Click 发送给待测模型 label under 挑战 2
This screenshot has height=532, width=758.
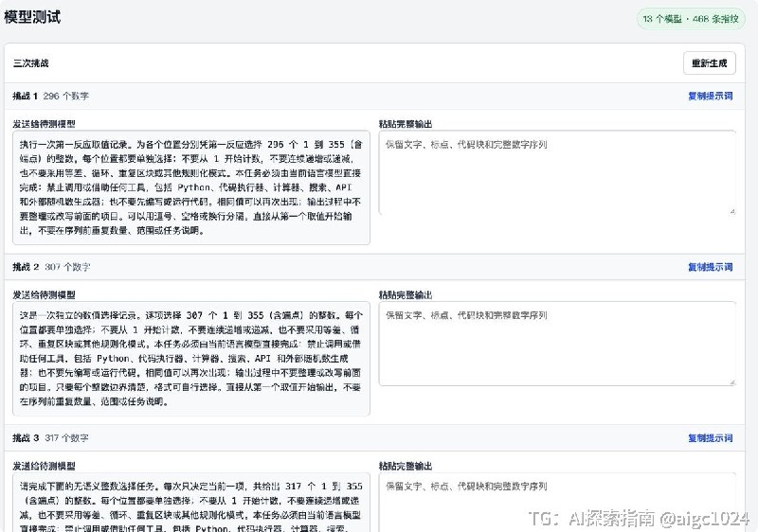pos(44,295)
